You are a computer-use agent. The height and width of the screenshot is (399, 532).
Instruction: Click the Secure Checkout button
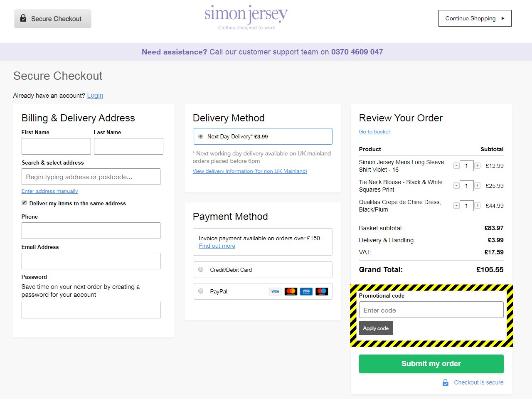pos(53,19)
